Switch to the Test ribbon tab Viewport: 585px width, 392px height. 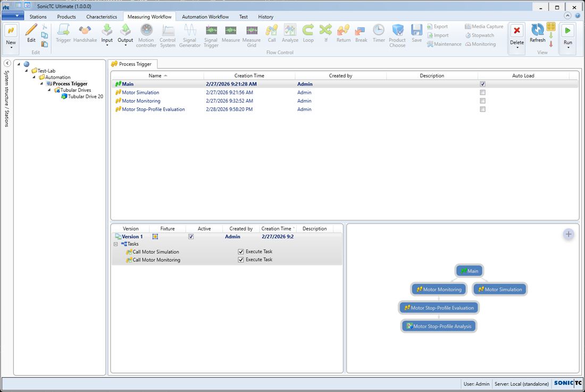click(244, 17)
